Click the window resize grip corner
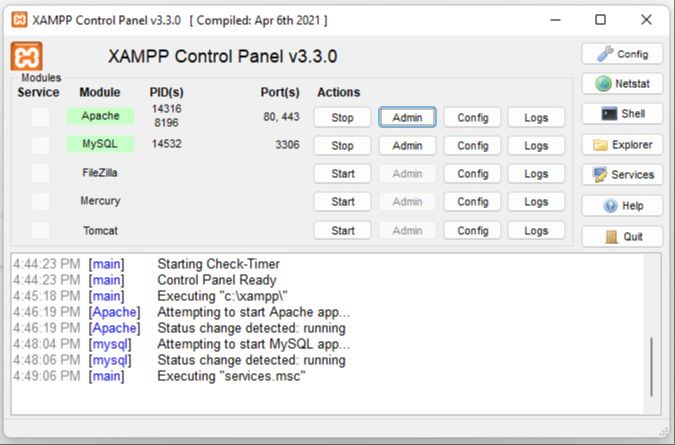Viewport: 675px width, 445px height. [x=664, y=432]
